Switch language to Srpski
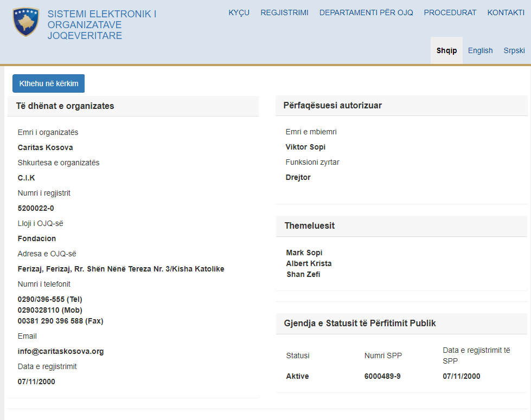This screenshot has height=420, width=531. [514, 50]
